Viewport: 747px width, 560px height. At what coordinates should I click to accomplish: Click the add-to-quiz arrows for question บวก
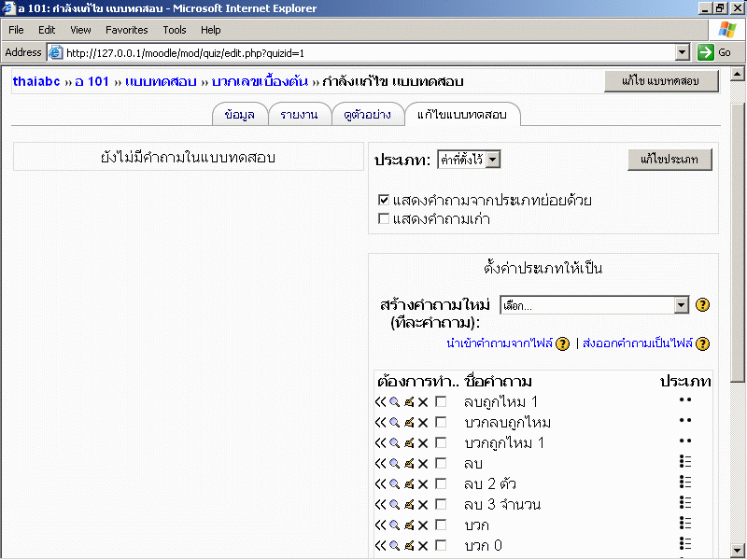380,525
